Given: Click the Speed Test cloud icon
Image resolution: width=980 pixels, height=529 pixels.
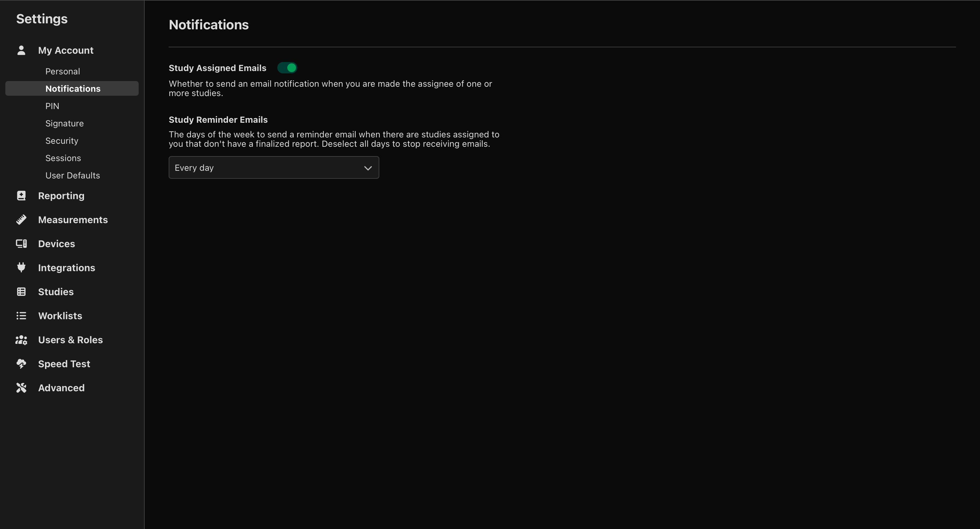Looking at the screenshot, I should coord(21,364).
